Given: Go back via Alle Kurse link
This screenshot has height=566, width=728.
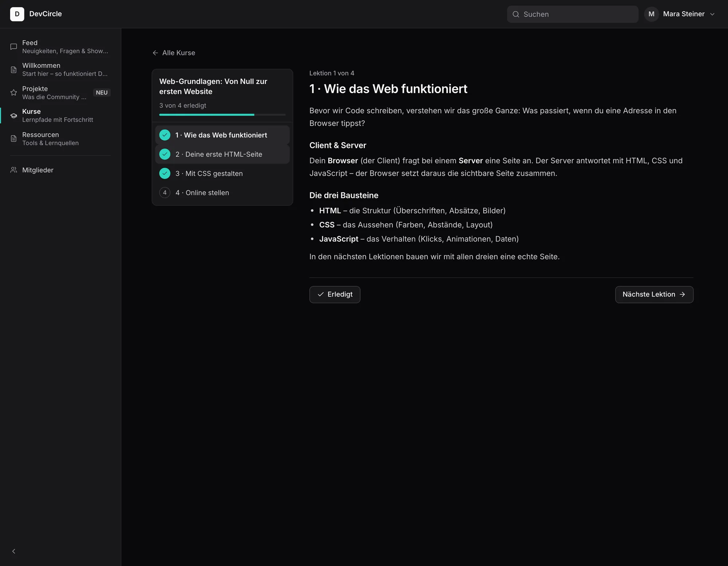Looking at the screenshot, I should click(174, 53).
